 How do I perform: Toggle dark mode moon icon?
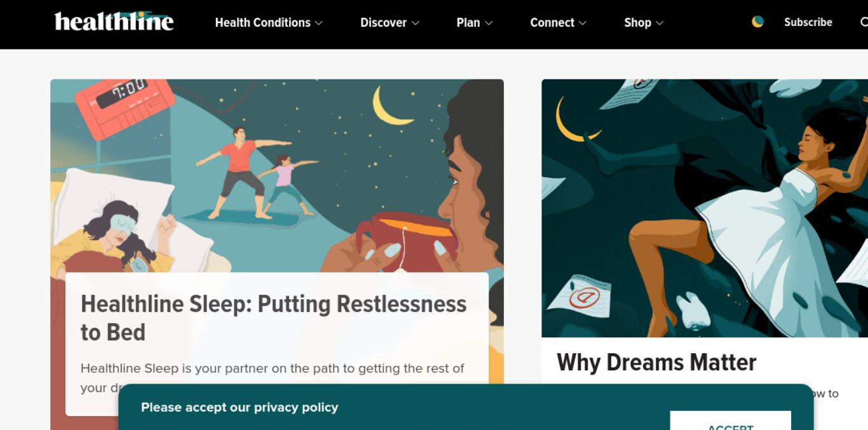(757, 22)
